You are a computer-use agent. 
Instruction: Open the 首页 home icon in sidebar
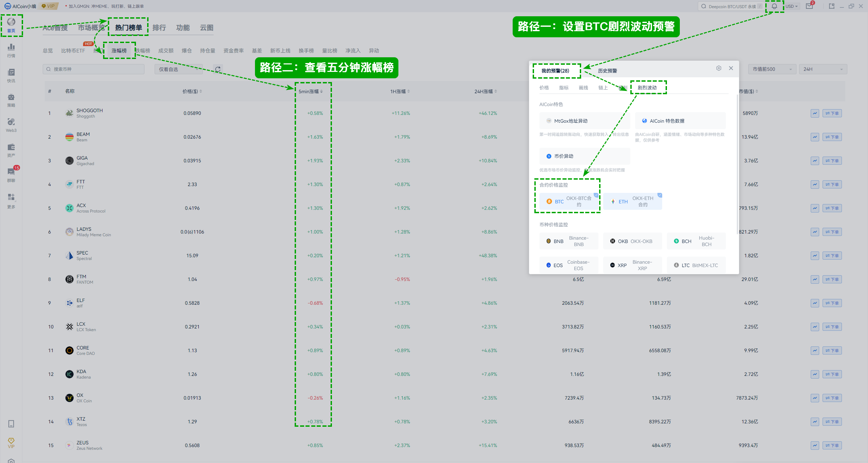click(x=11, y=25)
